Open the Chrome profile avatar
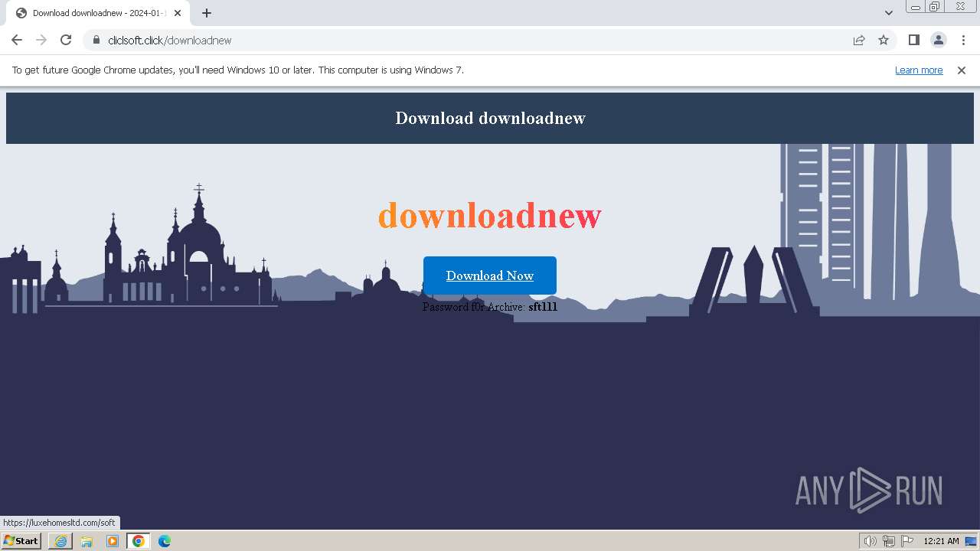Viewport: 980px width, 551px height. coord(938,40)
